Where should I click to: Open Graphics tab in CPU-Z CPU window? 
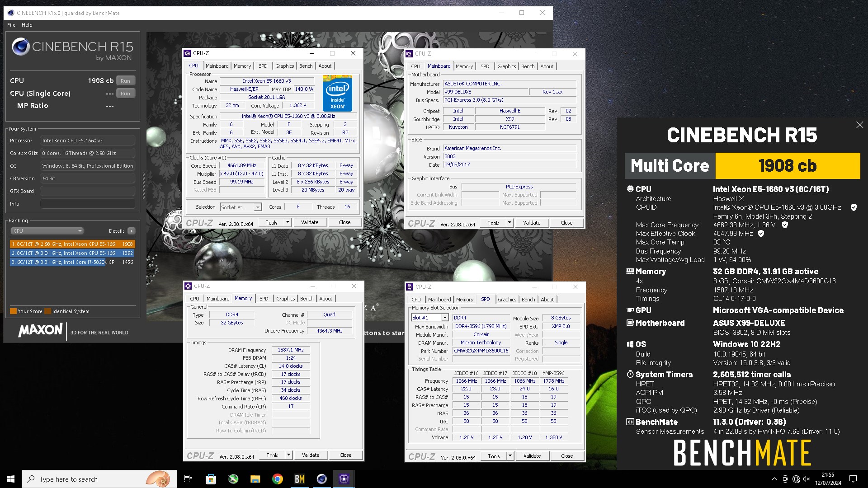pyautogui.click(x=285, y=66)
